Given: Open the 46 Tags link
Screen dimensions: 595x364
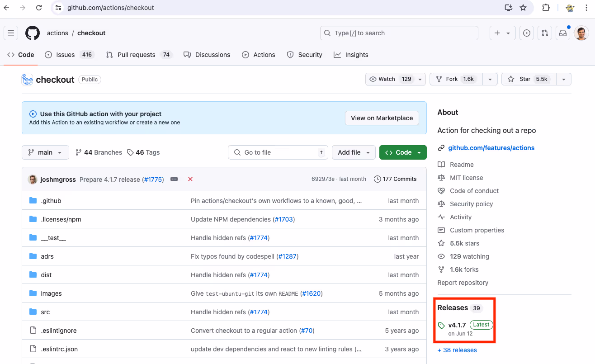Looking at the screenshot, I should pyautogui.click(x=143, y=152).
